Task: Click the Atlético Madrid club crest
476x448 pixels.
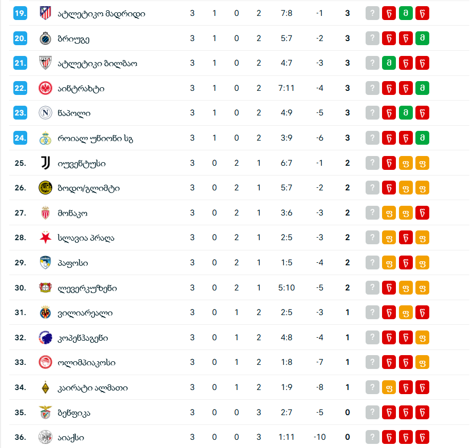Action: pyautogui.click(x=46, y=13)
